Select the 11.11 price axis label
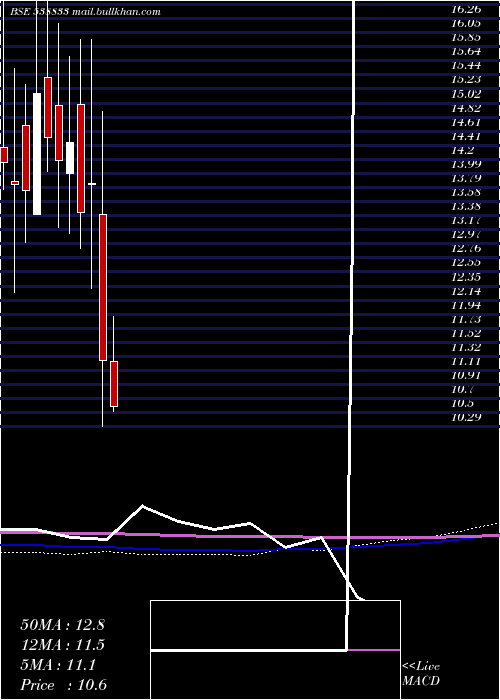500x700 pixels. (x=466, y=361)
